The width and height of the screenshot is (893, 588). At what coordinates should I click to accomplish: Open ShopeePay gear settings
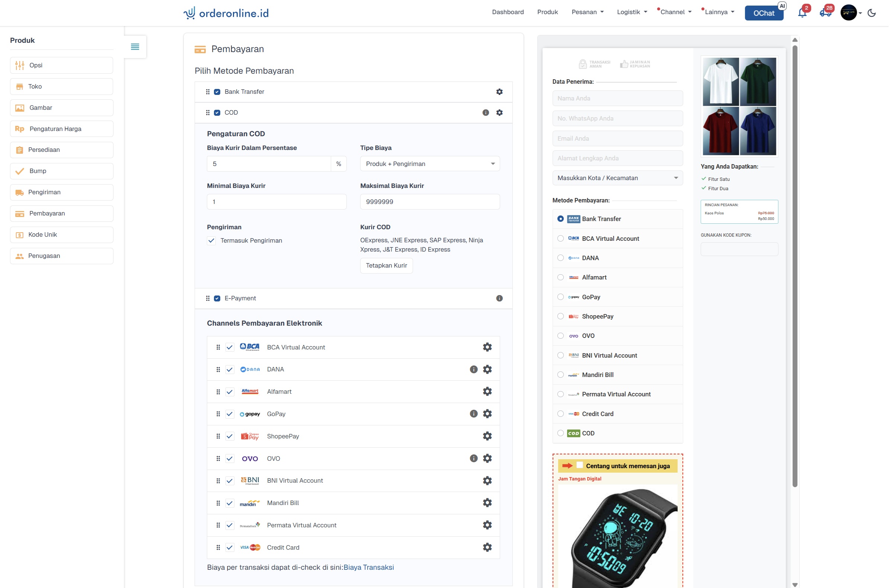(489, 438)
